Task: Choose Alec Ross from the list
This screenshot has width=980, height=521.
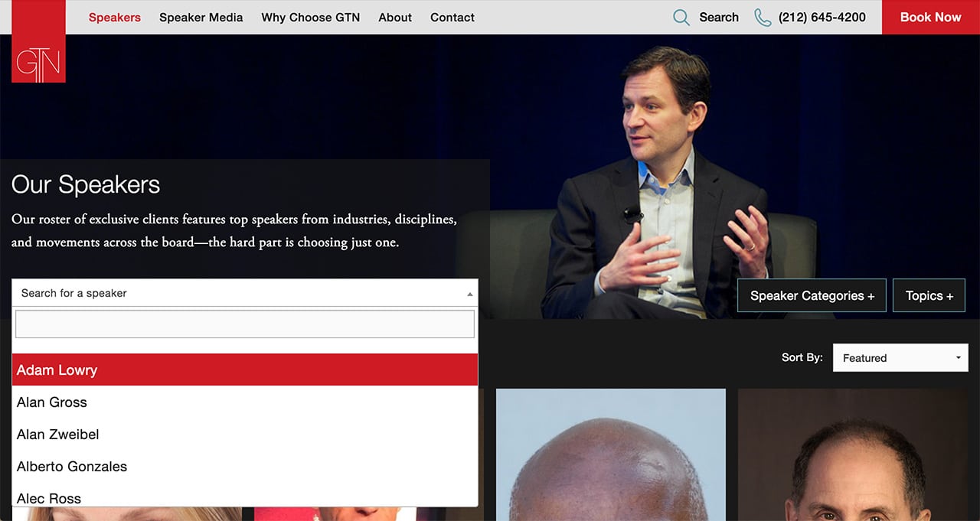Action: click(x=245, y=495)
